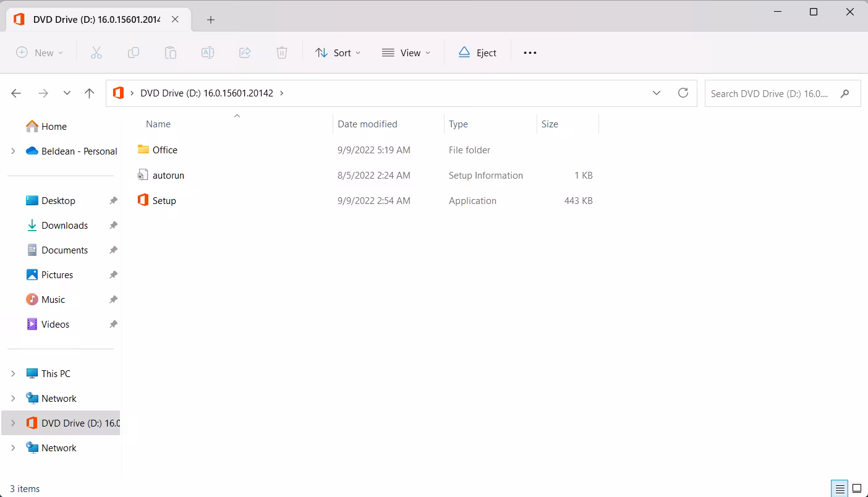Image resolution: width=868 pixels, height=497 pixels.
Task: Open the See more ellipsis menu
Action: (530, 53)
